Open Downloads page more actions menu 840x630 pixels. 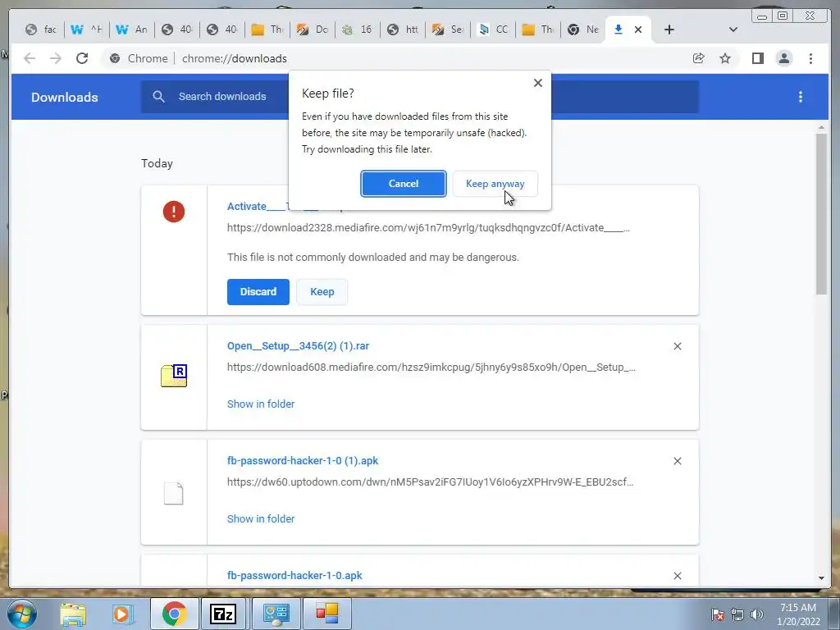801,97
